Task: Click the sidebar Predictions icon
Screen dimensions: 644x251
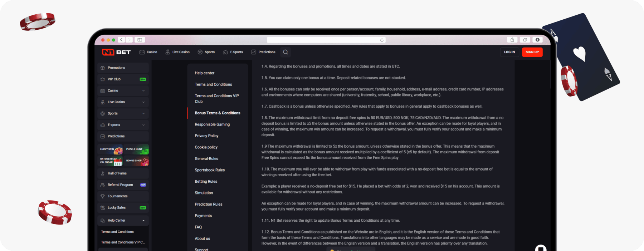Action: coord(103,136)
